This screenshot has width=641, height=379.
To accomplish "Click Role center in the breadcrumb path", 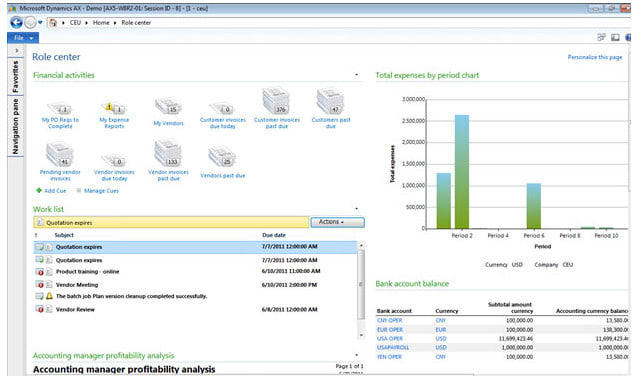I will (136, 22).
